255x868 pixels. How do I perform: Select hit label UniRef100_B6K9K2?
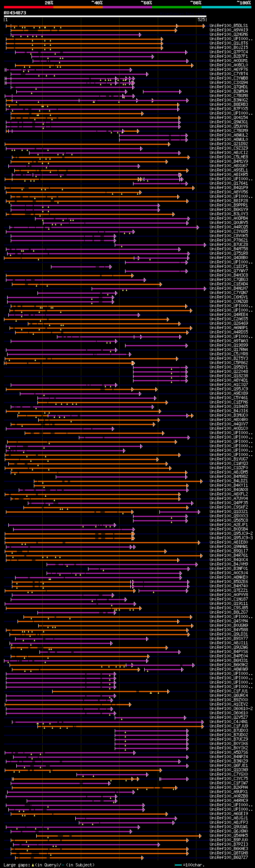click(229, 665)
